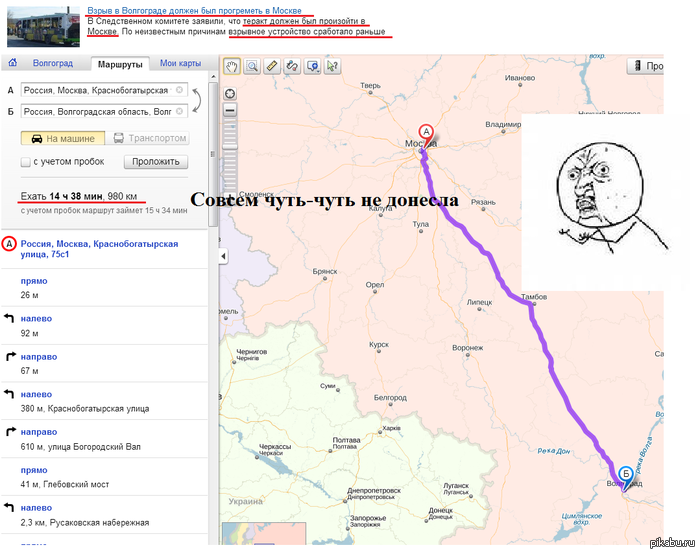The width and height of the screenshot is (700, 554).
Task: Click the map zoom level slider
Action: [231, 150]
